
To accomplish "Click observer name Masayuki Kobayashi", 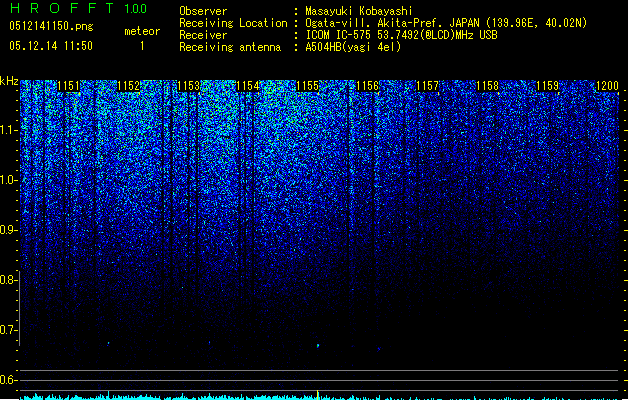I will 359,11.
